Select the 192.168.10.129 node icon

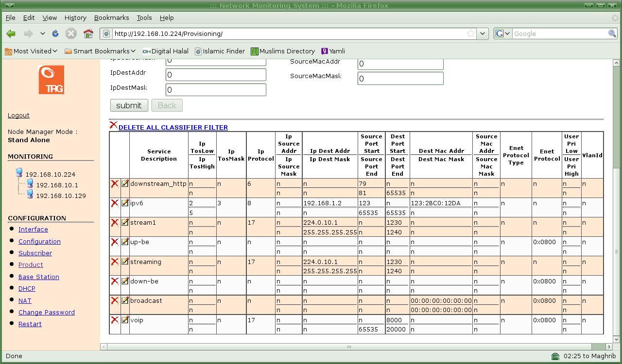tap(30, 195)
